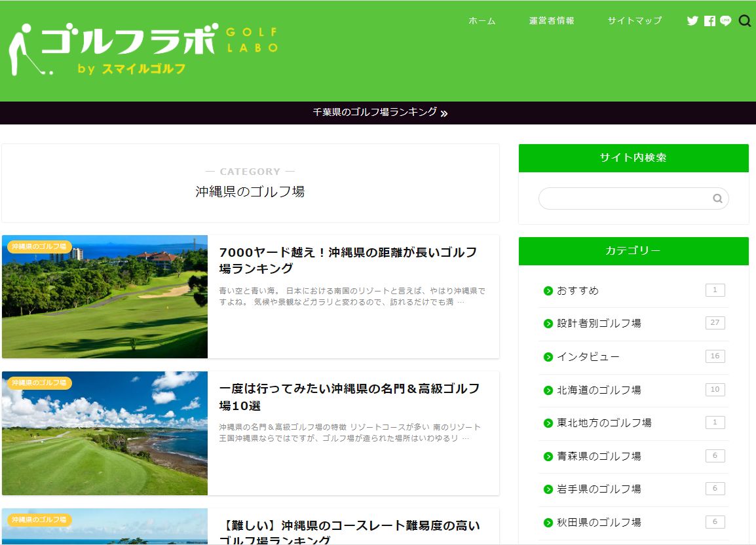Click the by スマイルゴルフ tagline in the logo
This screenshot has height=545, width=756.
tap(132, 69)
